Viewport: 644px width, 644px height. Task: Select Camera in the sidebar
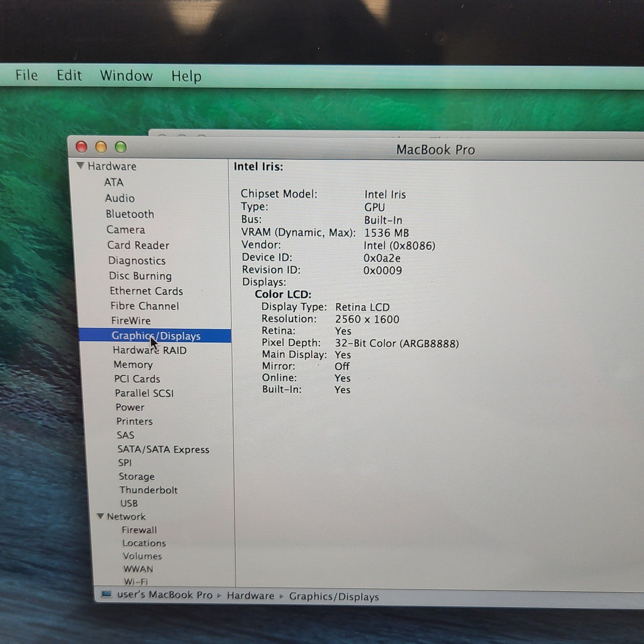[x=126, y=230]
